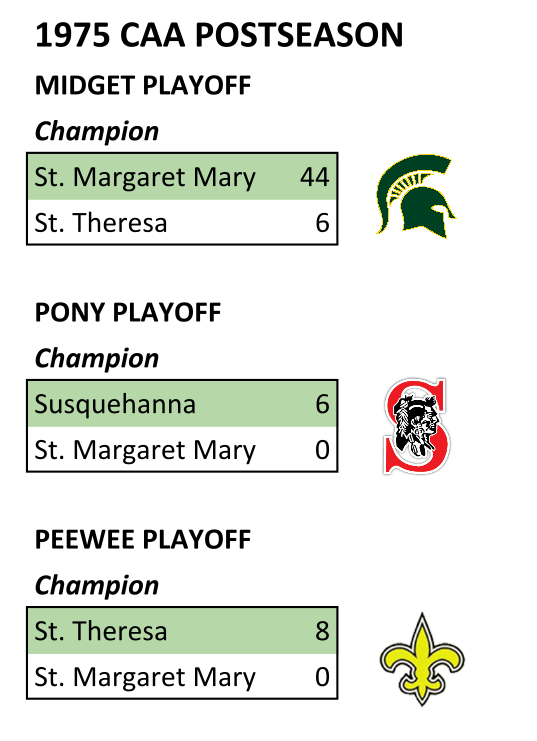
Task: Click the 0 score in Peewee playoff
Action: pos(322,677)
